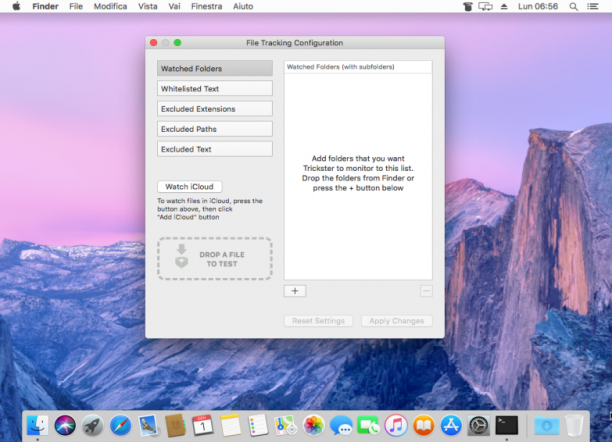Click the Watched Folders list header
This screenshot has height=442, width=612.
coord(358,67)
